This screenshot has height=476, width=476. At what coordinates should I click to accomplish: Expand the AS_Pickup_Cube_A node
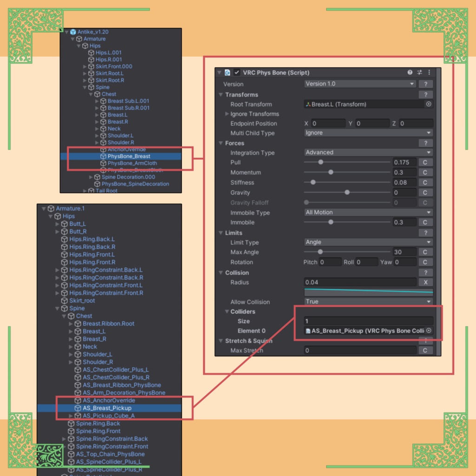click(71, 416)
